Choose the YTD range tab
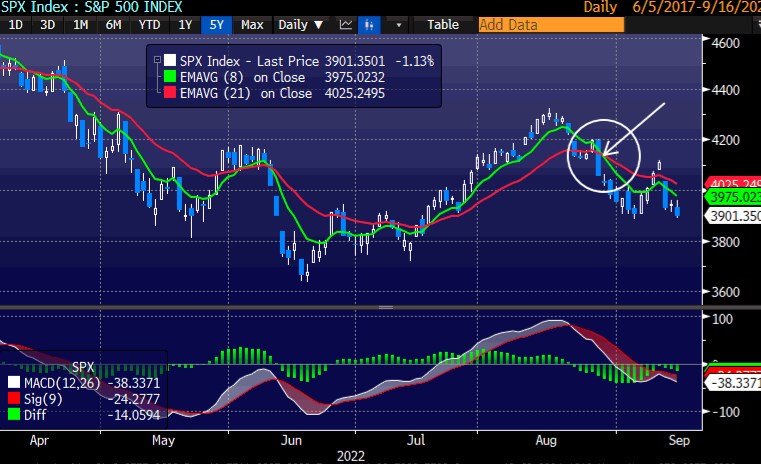Screen dimensions: 761x464 click(x=149, y=25)
